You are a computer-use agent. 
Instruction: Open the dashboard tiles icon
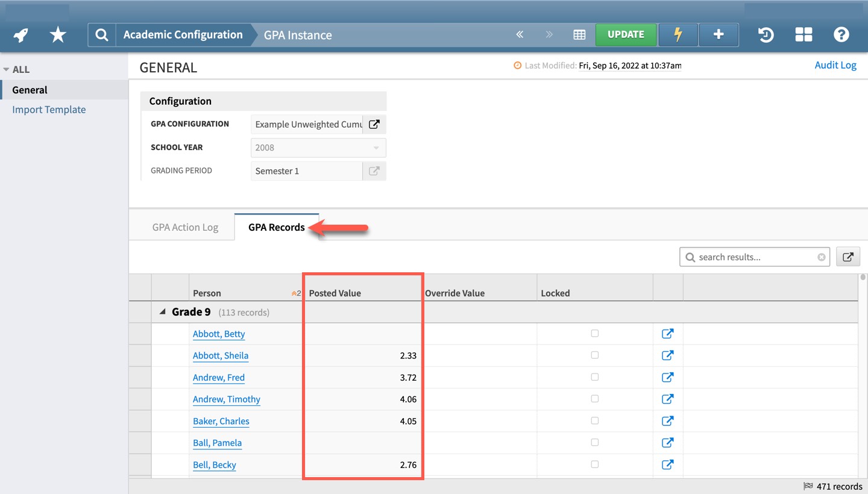pyautogui.click(x=804, y=35)
